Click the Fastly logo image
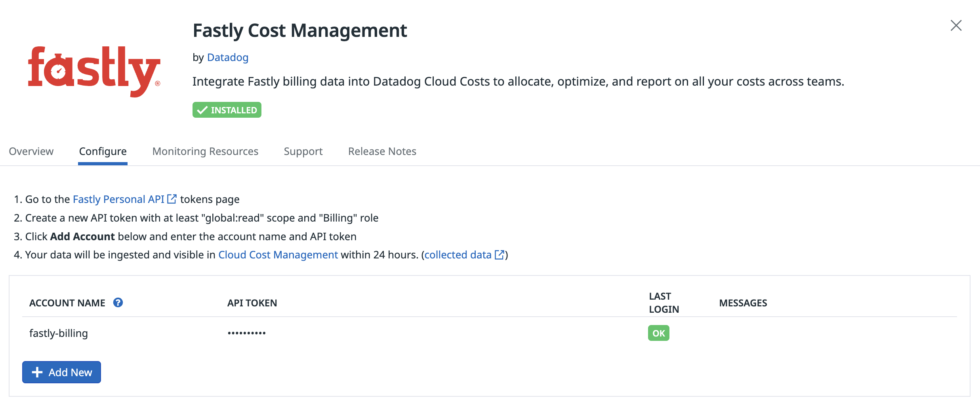This screenshot has height=413, width=980. [94, 71]
